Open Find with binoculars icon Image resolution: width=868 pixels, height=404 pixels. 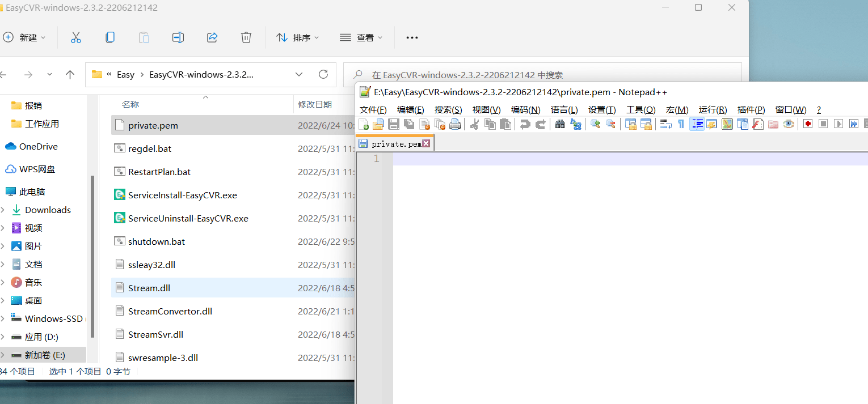coord(560,124)
